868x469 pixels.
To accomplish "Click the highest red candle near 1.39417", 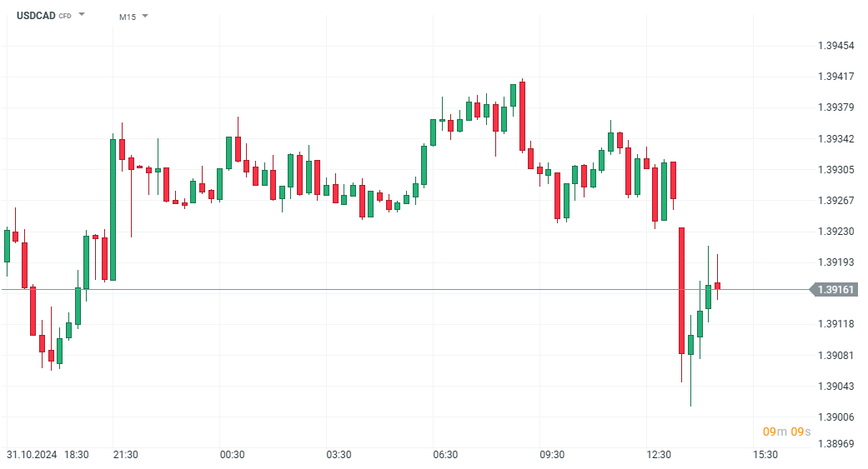I will 522,115.
